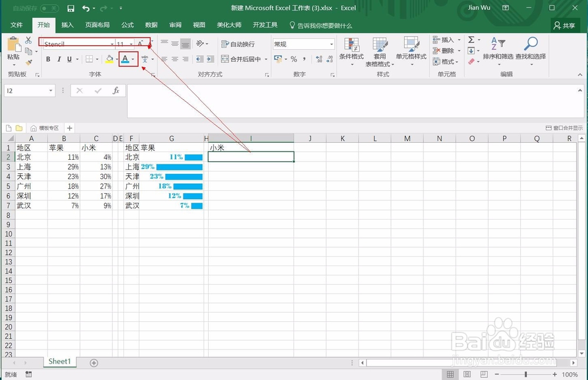Open the number format (常规) dropdown
The height and width of the screenshot is (380, 588).
(x=332, y=44)
